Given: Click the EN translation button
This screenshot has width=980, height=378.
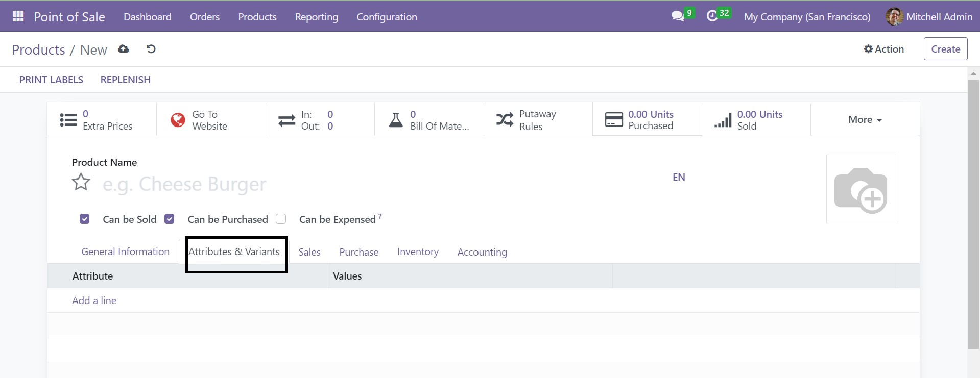Looking at the screenshot, I should point(679,177).
